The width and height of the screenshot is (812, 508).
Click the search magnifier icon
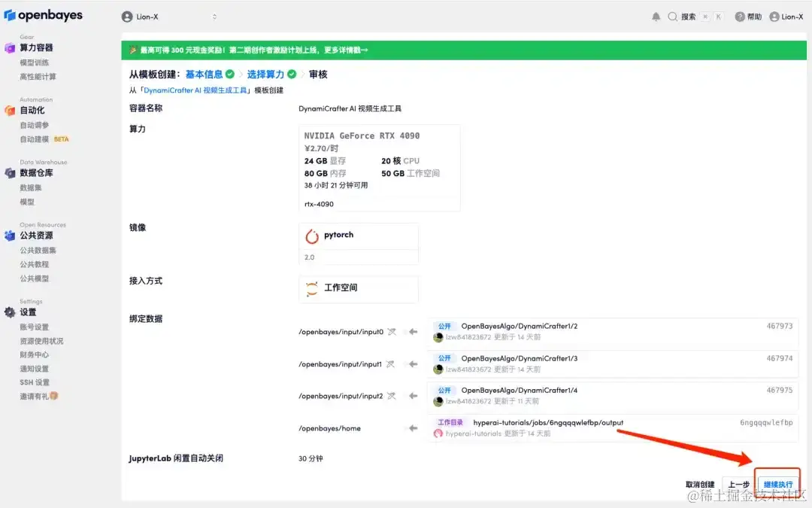[x=672, y=17]
